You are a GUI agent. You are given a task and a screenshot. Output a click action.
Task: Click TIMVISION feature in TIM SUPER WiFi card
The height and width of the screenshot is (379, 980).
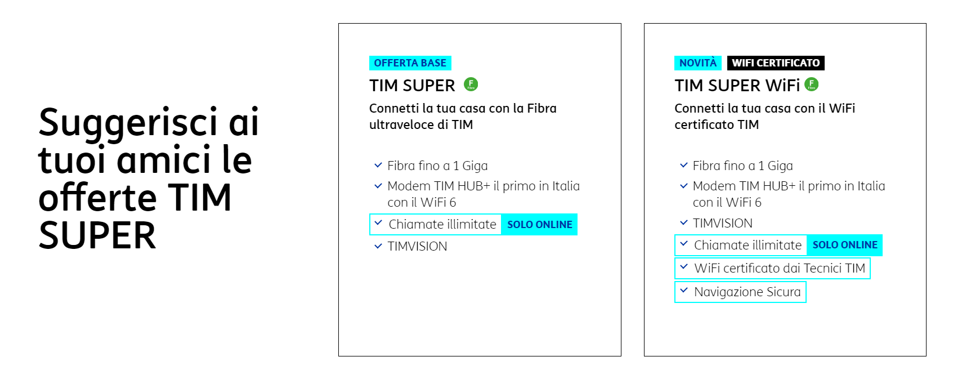pyautogui.click(x=722, y=224)
